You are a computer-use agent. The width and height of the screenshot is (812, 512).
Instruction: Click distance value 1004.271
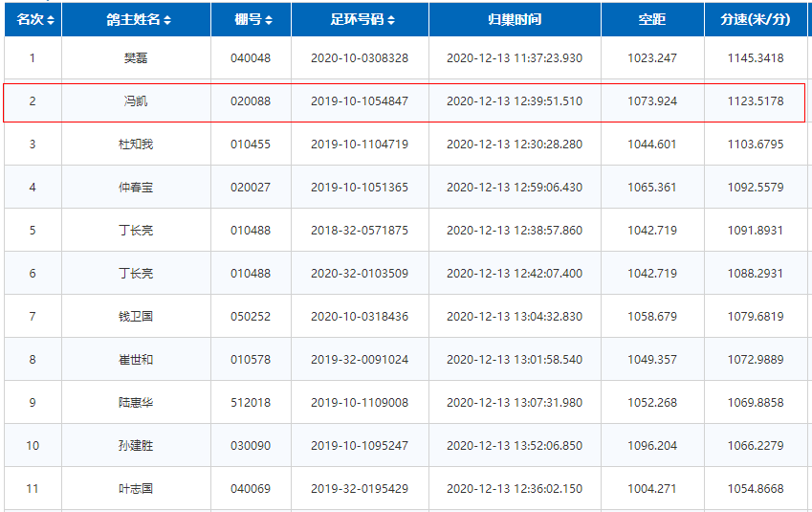click(652, 488)
